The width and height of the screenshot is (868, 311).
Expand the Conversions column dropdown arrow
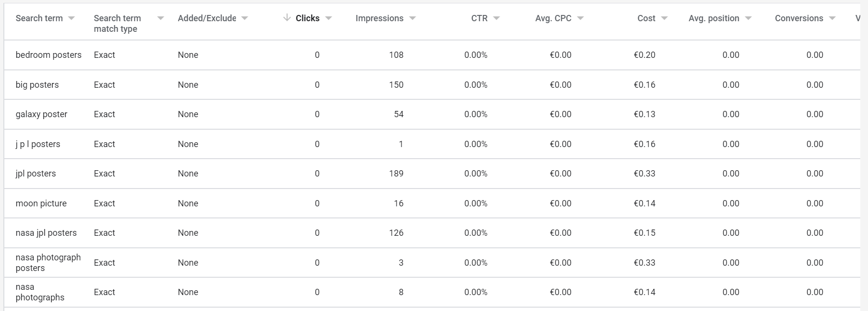[x=832, y=18]
